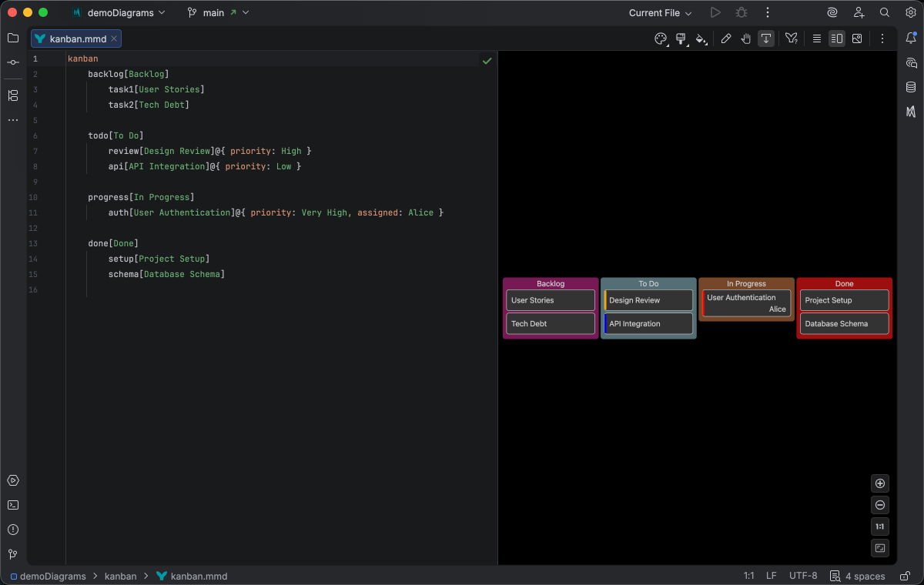Close the kanban.mmd tab
The image size is (924, 585).
[x=114, y=38]
